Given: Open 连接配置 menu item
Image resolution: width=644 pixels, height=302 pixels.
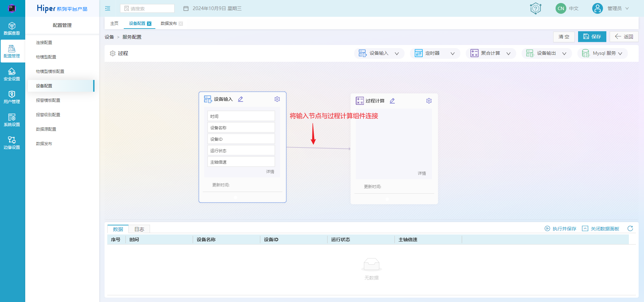Looking at the screenshot, I should click(44, 43).
